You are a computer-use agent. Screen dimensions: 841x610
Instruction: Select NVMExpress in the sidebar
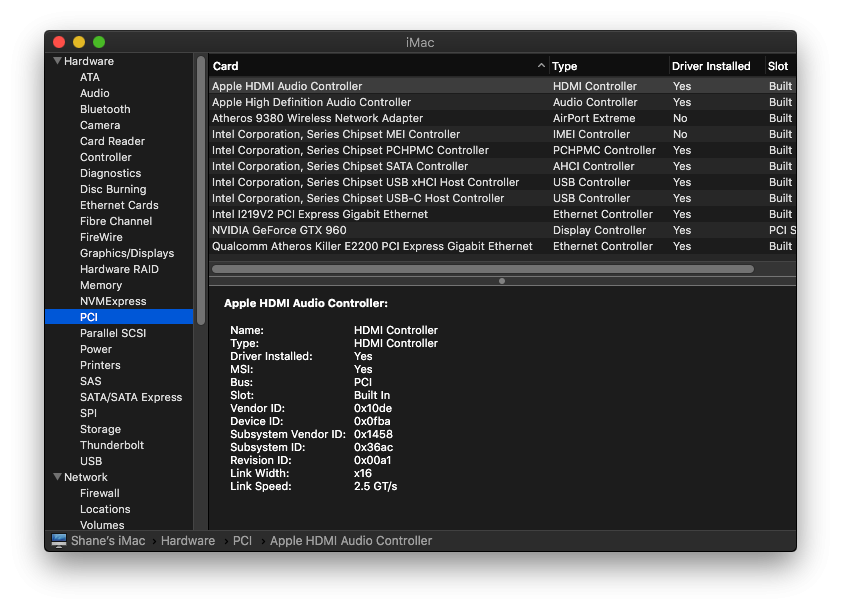point(113,301)
